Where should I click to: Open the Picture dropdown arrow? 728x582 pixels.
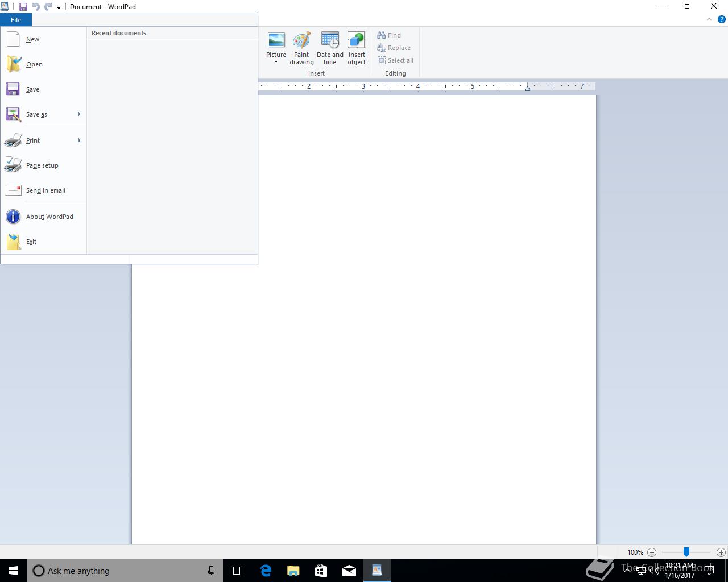276,62
